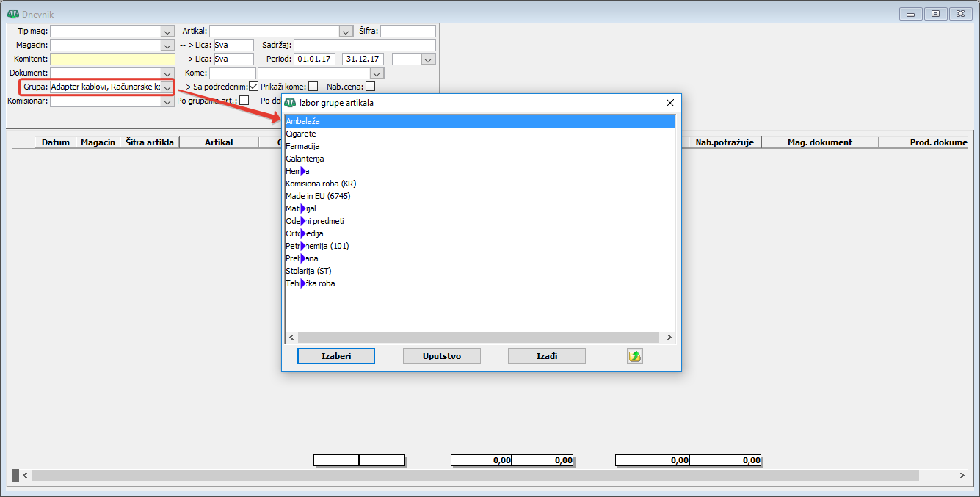
Task: Click the Uputstvo button
Action: click(441, 356)
